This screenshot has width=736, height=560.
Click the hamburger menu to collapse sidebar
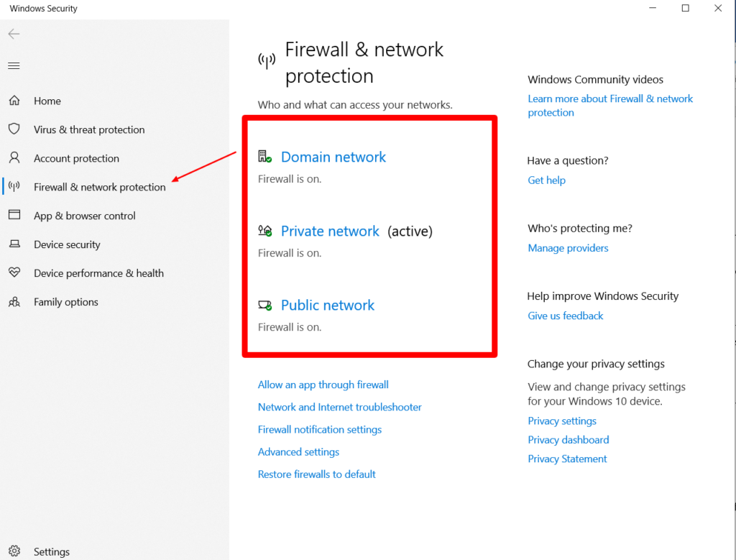pos(13,65)
